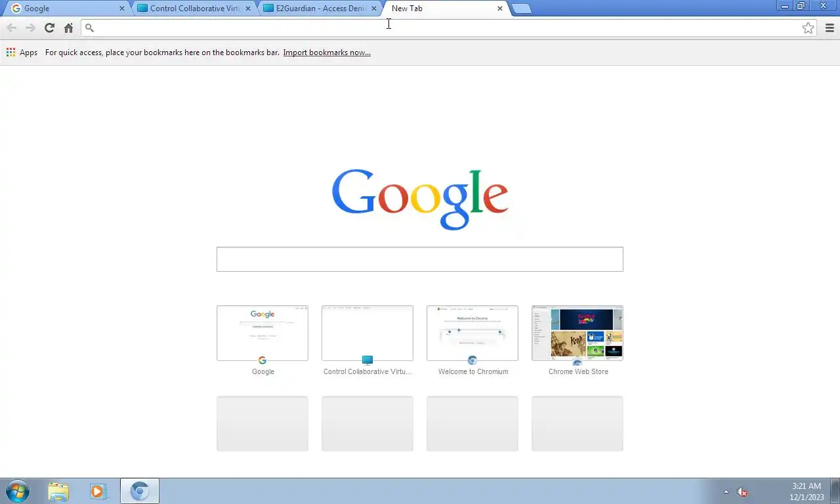Open the Chrome Web Store thumbnail
This screenshot has width=840, height=504.
tap(577, 333)
